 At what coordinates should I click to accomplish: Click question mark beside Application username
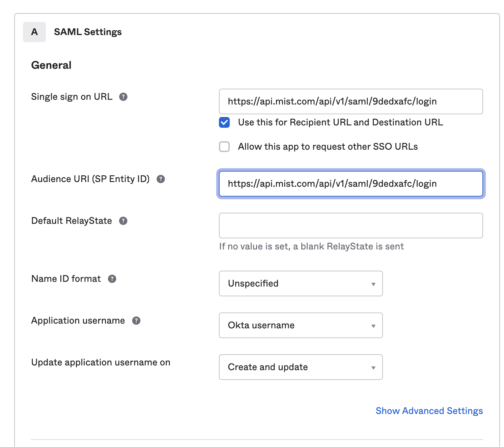(136, 321)
